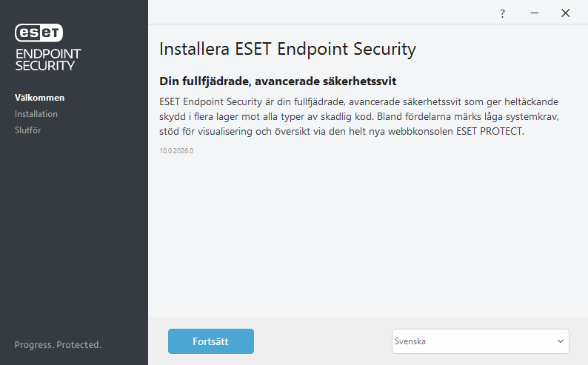Close the ESET installer window
This screenshot has height=365, width=588.
coord(566,13)
